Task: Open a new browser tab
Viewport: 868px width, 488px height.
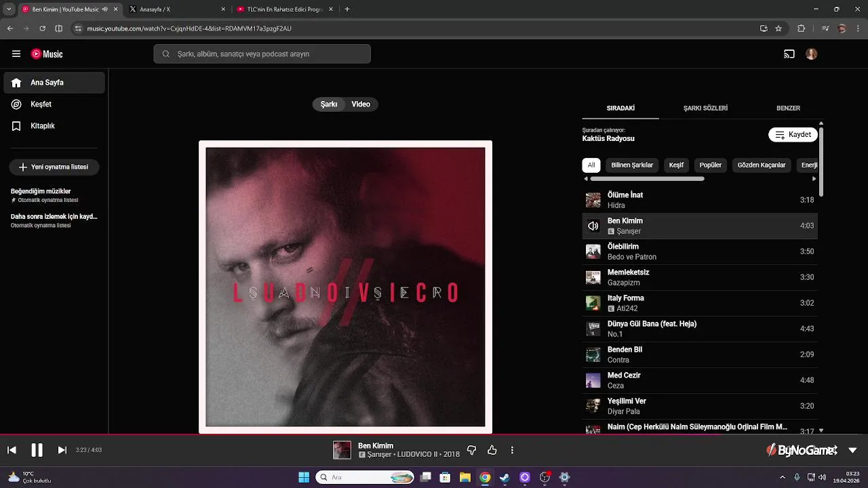Action: click(x=347, y=9)
